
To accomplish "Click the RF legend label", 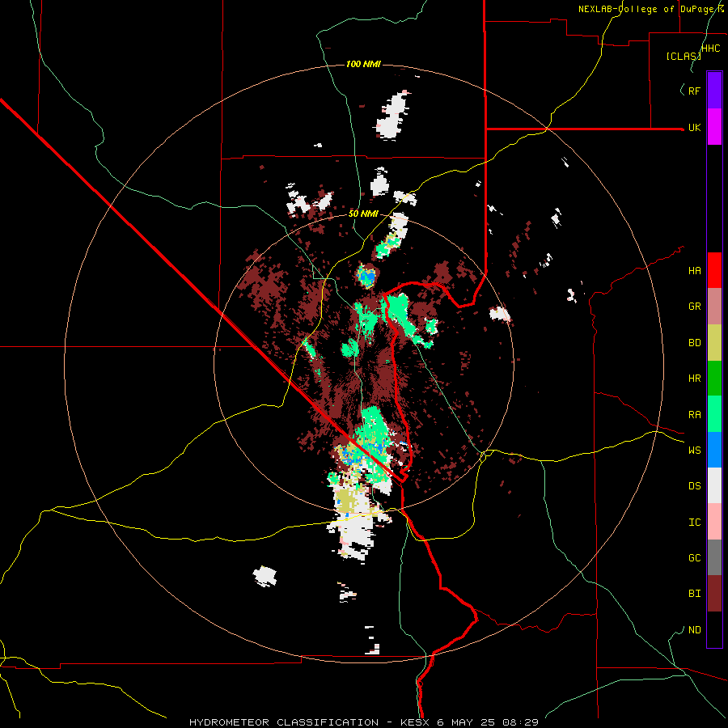I will coord(694,91).
